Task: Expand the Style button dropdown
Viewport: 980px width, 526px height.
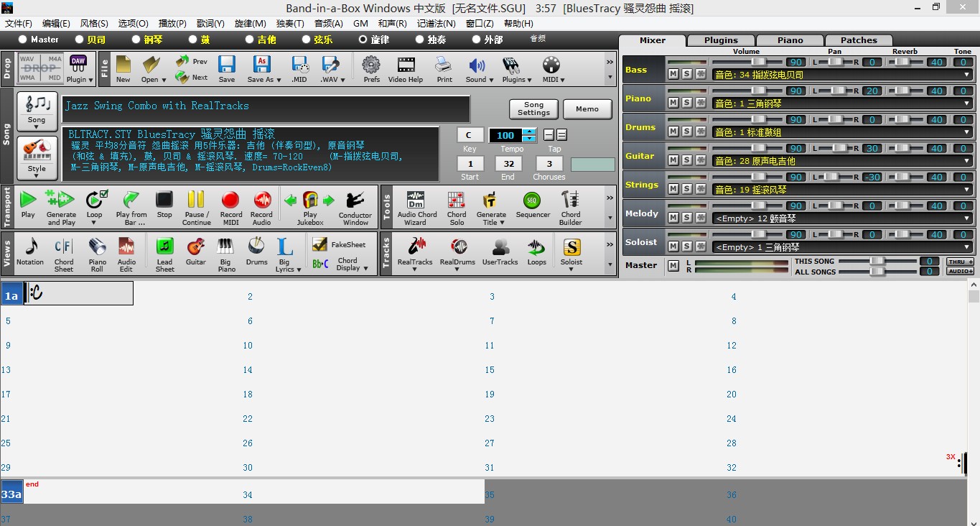Action: click(37, 176)
